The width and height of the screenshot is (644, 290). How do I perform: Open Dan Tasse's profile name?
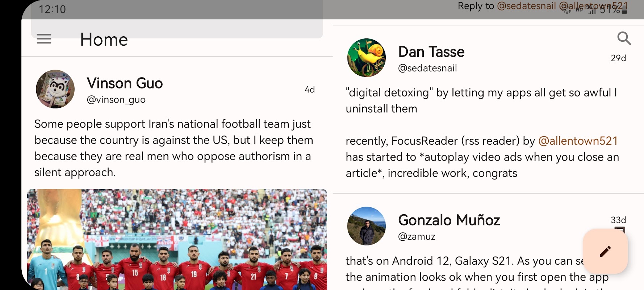[x=431, y=52]
